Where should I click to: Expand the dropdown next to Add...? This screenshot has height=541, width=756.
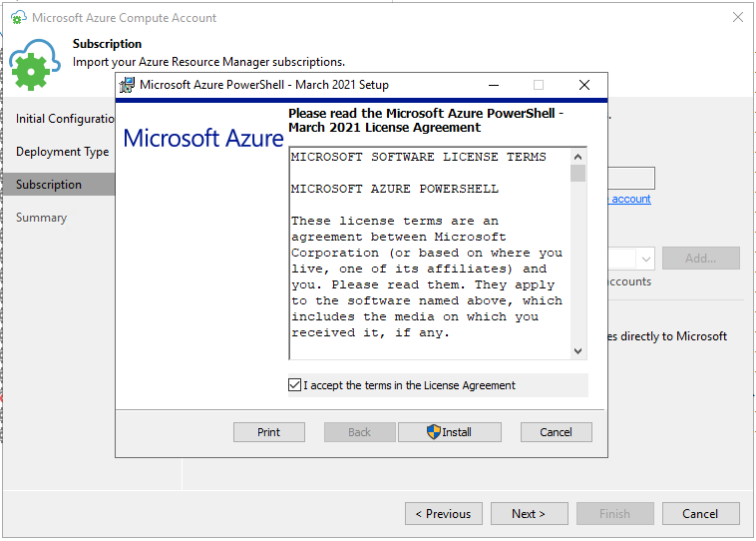[645, 260]
